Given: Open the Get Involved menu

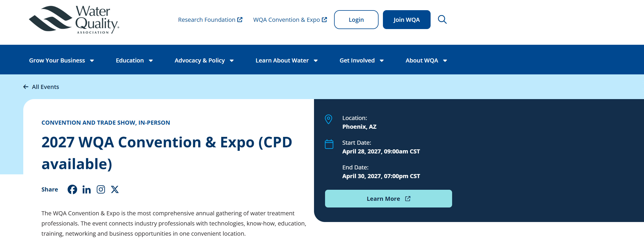Looking at the screenshot, I should [x=357, y=60].
